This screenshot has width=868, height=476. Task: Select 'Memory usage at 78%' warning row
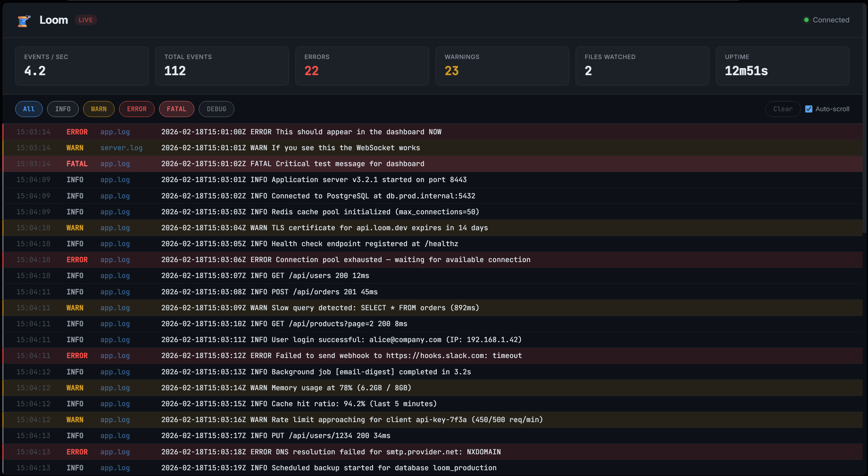[x=432, y=388]
